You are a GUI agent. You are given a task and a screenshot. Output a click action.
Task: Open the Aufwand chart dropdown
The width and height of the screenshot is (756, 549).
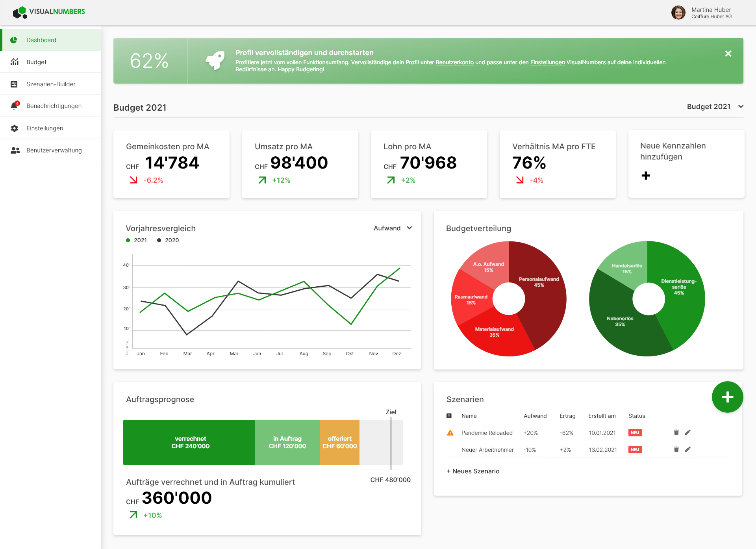[393, 228]
